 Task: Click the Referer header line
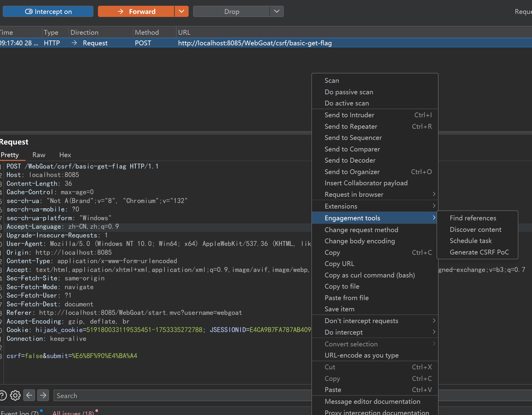tap(124, 313)
